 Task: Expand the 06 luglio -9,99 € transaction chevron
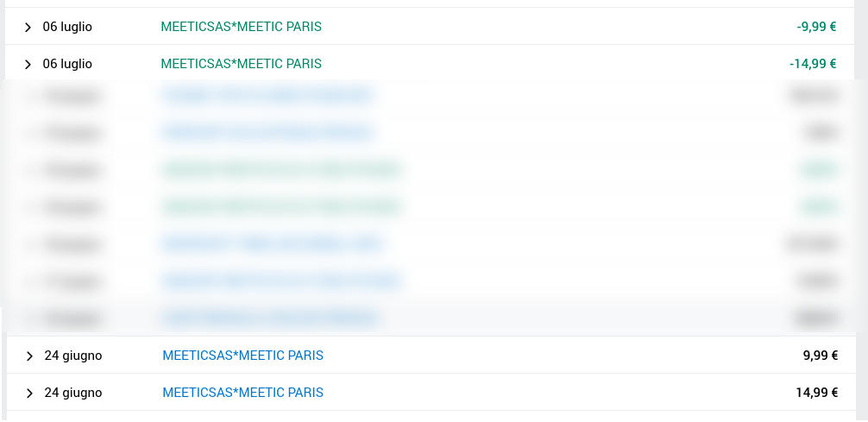coord(28,28)
